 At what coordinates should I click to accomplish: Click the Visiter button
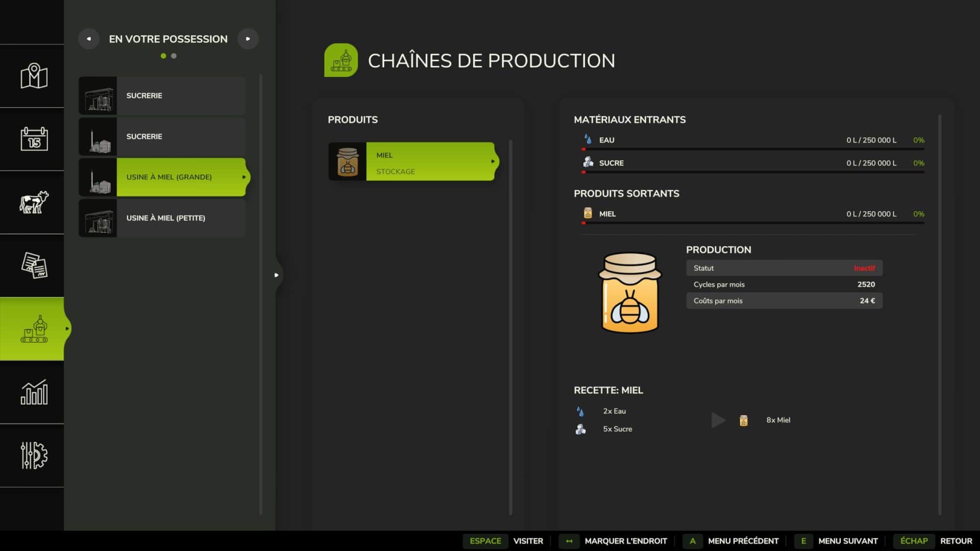(528, 541)
